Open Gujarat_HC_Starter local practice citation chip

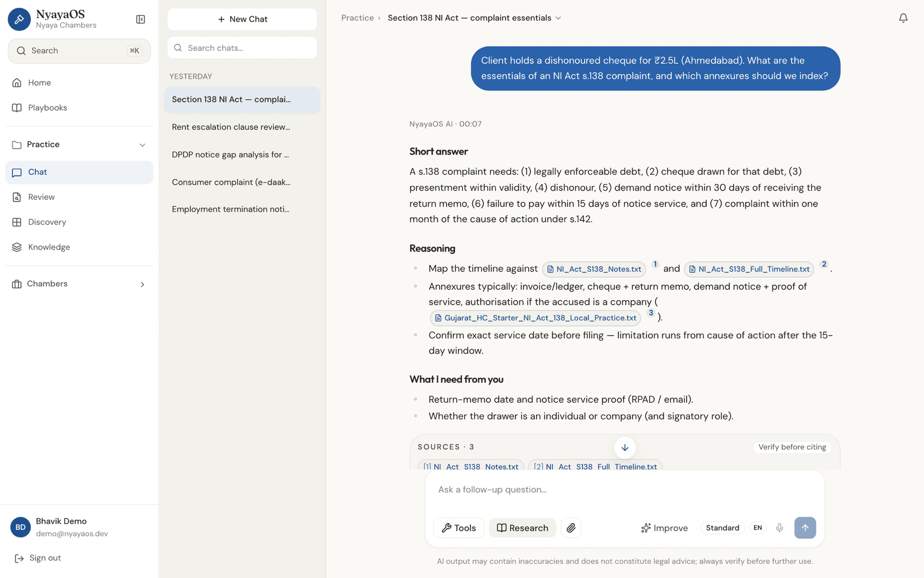[535, 318]
